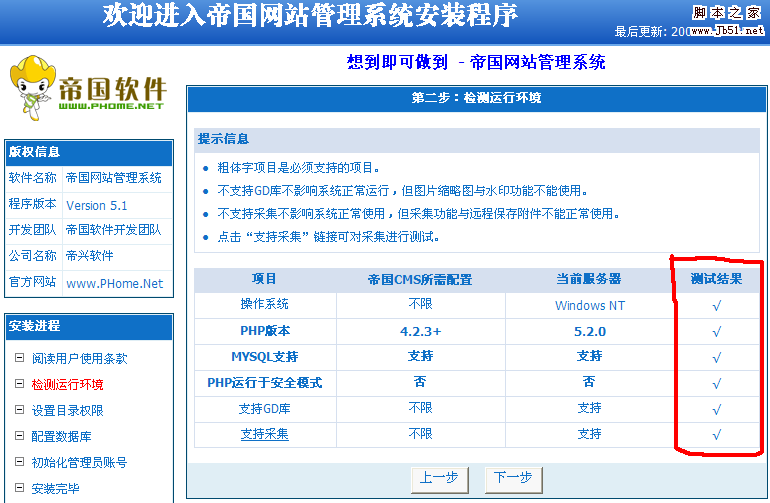Select the red 检测运行环境 step
The image size is (770, 503).
pos(67,384)
